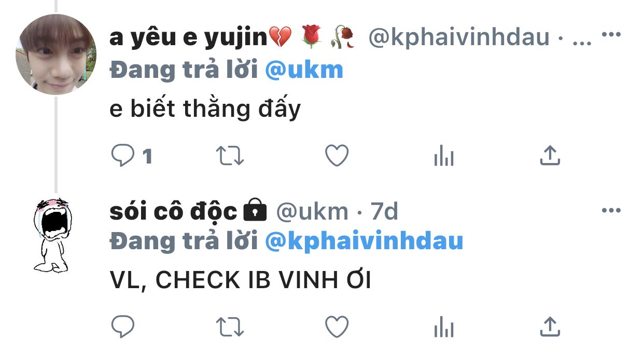The width and height of the screenshot is (644, 352).
Task: Open the @ukm mention link
Action: [x=304, y=70]
